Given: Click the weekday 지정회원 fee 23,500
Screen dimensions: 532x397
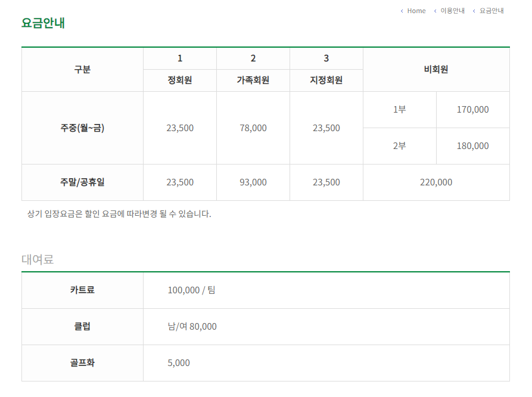Looking at the screenshot, I should pyautogui.click(x=326, y=128).
